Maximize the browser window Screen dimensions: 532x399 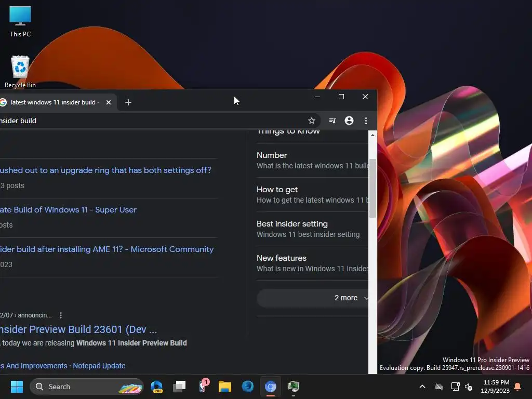341,97
